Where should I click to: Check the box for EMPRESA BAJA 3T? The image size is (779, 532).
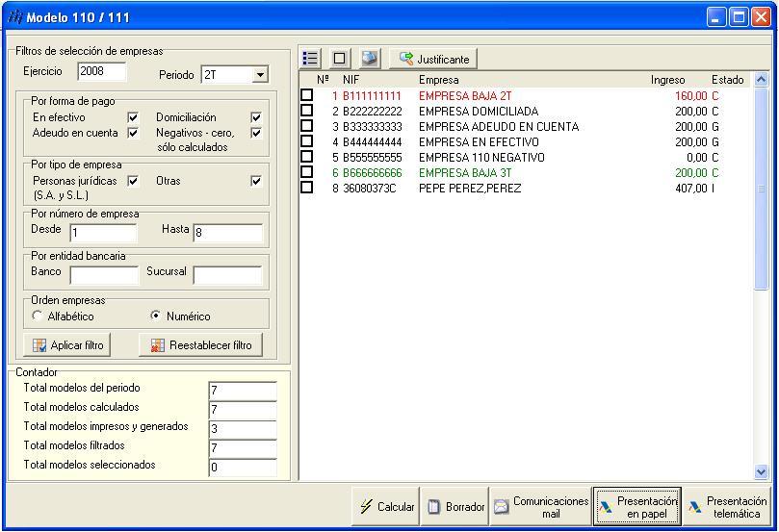point(307,171)
